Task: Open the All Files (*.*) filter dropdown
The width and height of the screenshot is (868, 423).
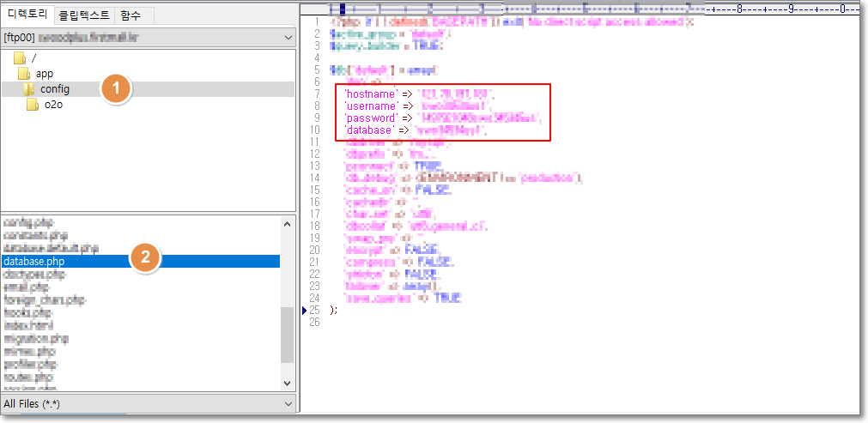Action: 287,403
